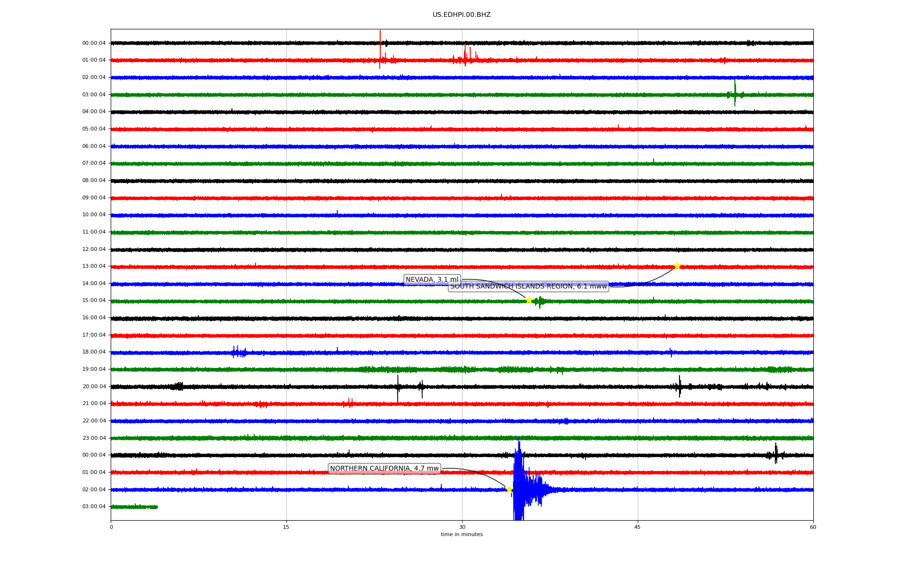
Task: Select the 23:00:04 time label
Action: [x=94, y=438]
